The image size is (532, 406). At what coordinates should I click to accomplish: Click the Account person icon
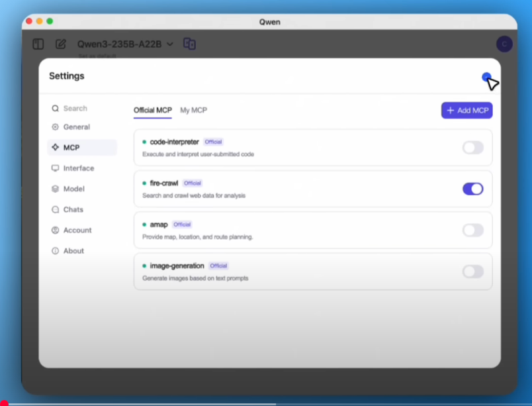tap(55, 230)
